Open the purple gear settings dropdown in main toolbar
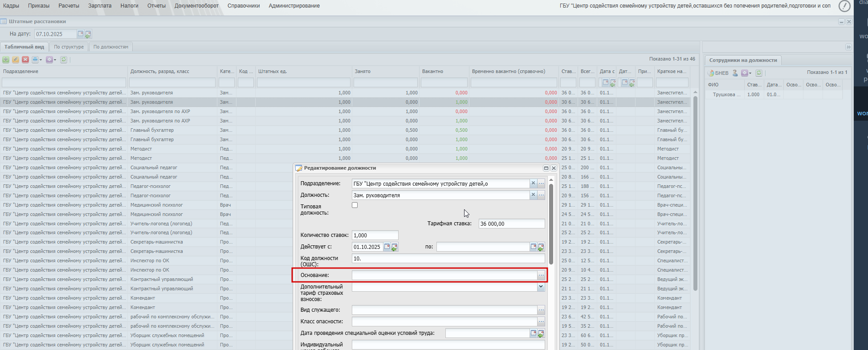The image size is (868, 350). click(55, 60)
